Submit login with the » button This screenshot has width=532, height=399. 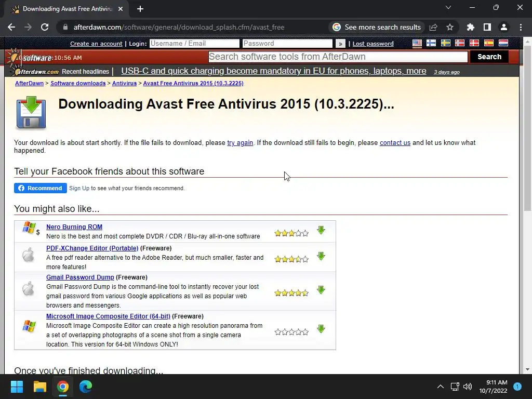[340, 44]
